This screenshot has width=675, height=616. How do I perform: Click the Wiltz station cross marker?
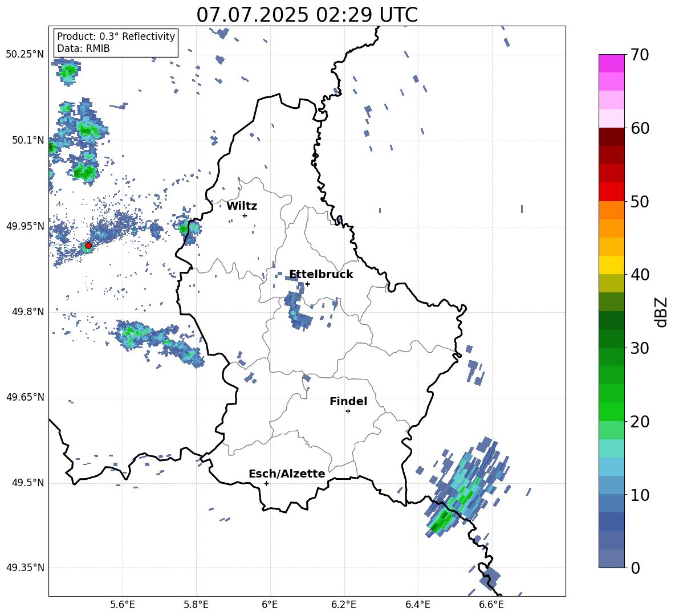click(245, 215)
